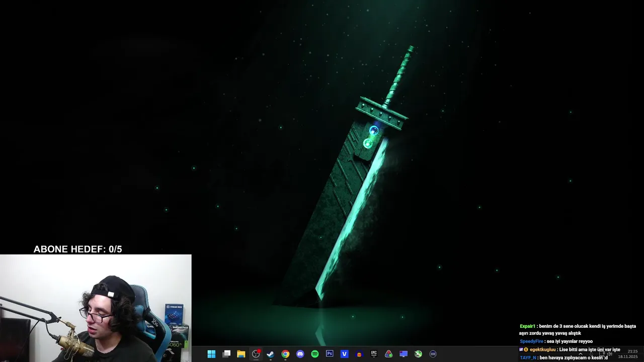Open File Explorer folder icon

[x=241, y=354]
